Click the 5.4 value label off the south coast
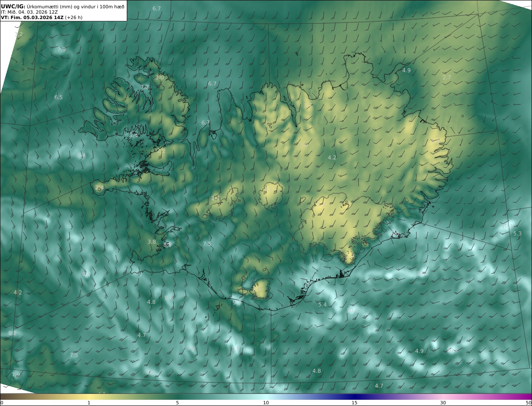This screenshot has height=406, width=532. point(323,304)
